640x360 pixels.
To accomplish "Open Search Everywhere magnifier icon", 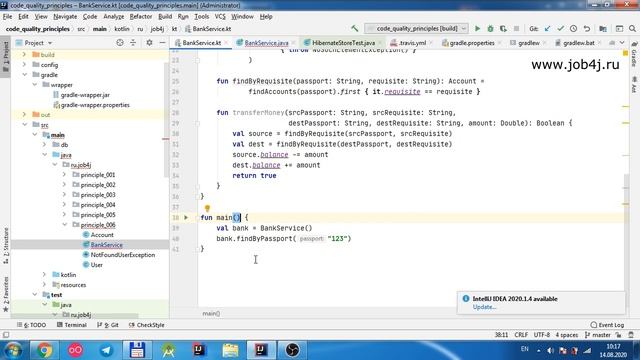I will click(x=632, y=29).
